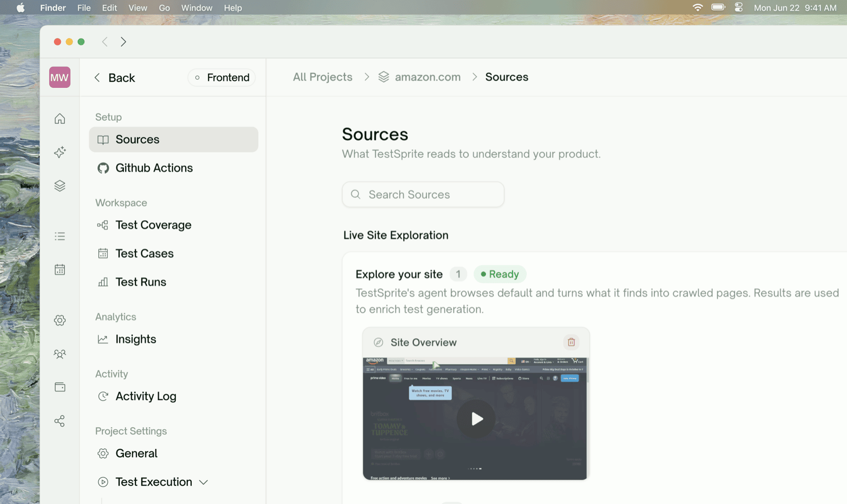847x504 pixels.
Task: Click the sparkle AI icon in rail
Action: [60, 152]
